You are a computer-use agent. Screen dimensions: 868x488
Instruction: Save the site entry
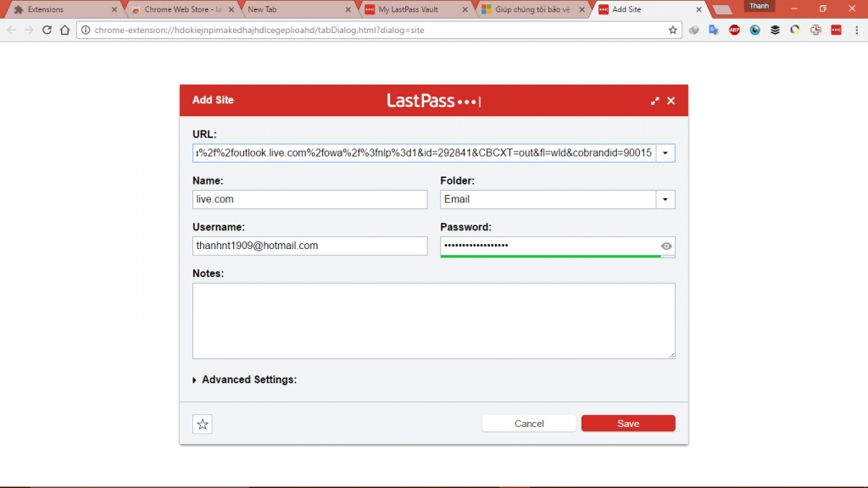pyautogui.click(x=628, y=424)
